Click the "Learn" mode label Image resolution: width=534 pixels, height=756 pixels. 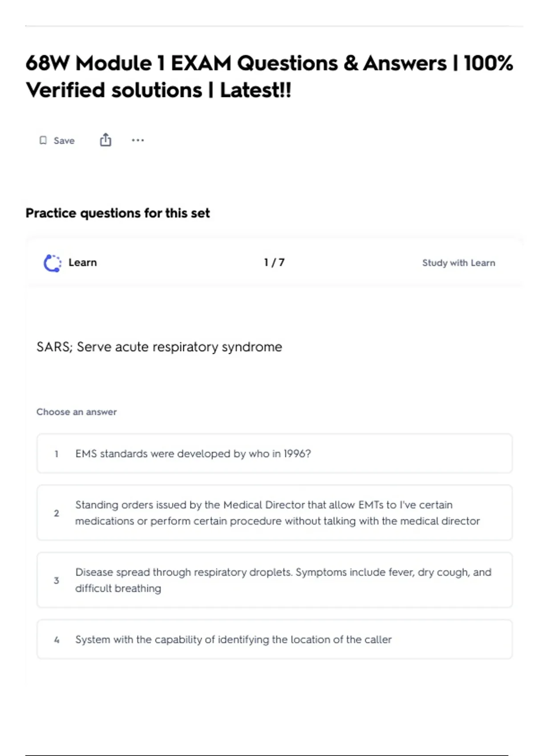click(83, 262)
